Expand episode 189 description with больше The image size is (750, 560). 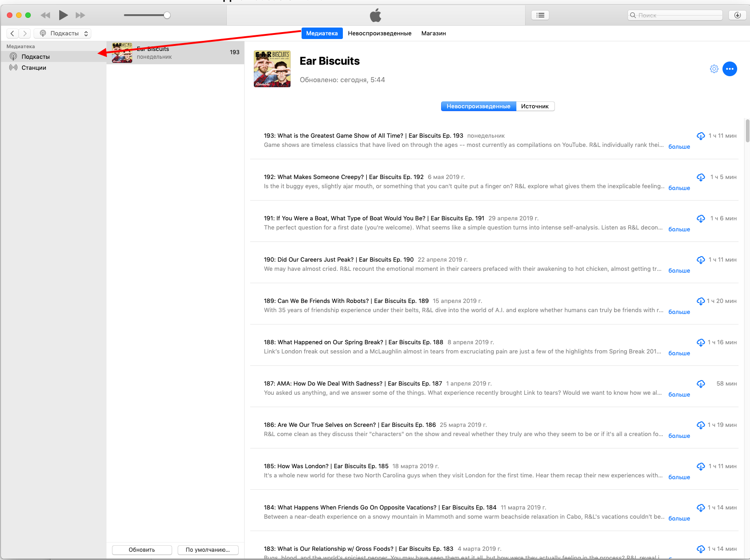(679, 312)
